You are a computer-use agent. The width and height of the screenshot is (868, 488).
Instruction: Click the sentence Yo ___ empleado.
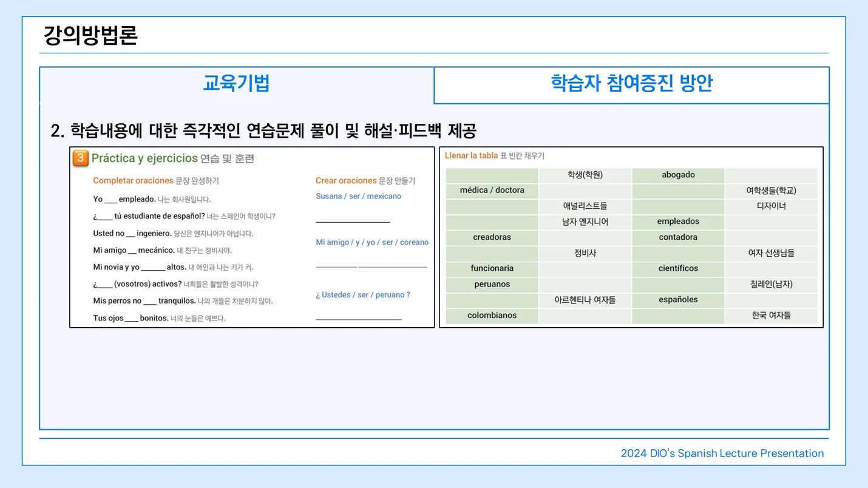124,199
